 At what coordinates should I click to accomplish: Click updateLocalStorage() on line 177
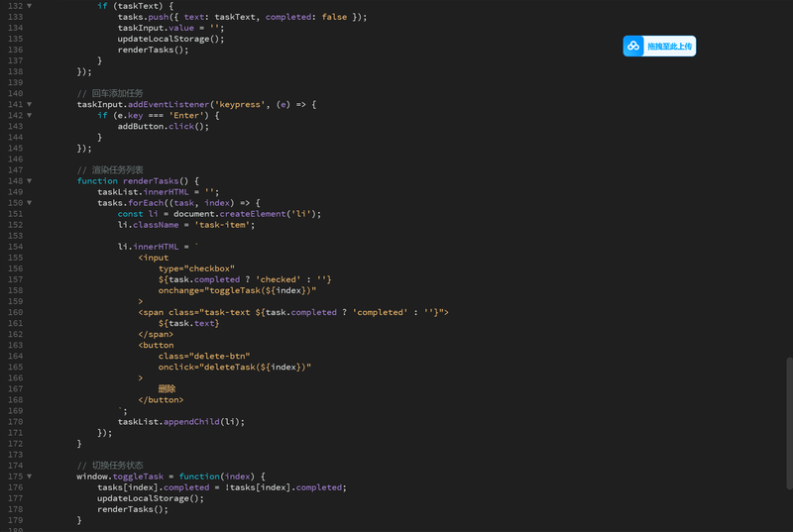151,498
